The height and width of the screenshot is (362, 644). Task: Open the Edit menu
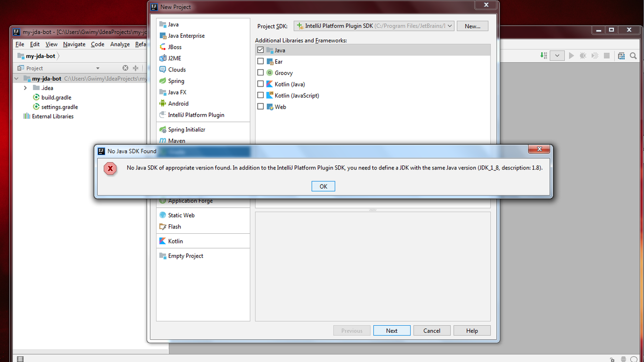click(x=35, y=44)
